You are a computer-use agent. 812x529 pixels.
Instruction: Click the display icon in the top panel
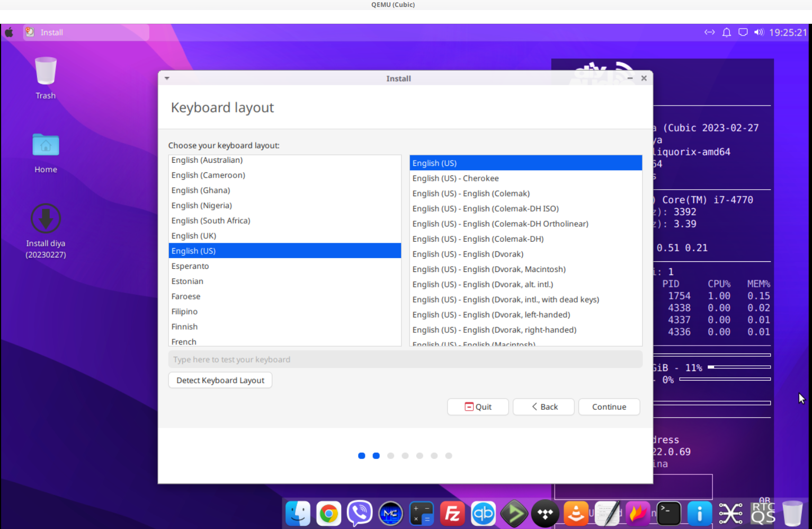pyautogui.click(x=743, y=32)
